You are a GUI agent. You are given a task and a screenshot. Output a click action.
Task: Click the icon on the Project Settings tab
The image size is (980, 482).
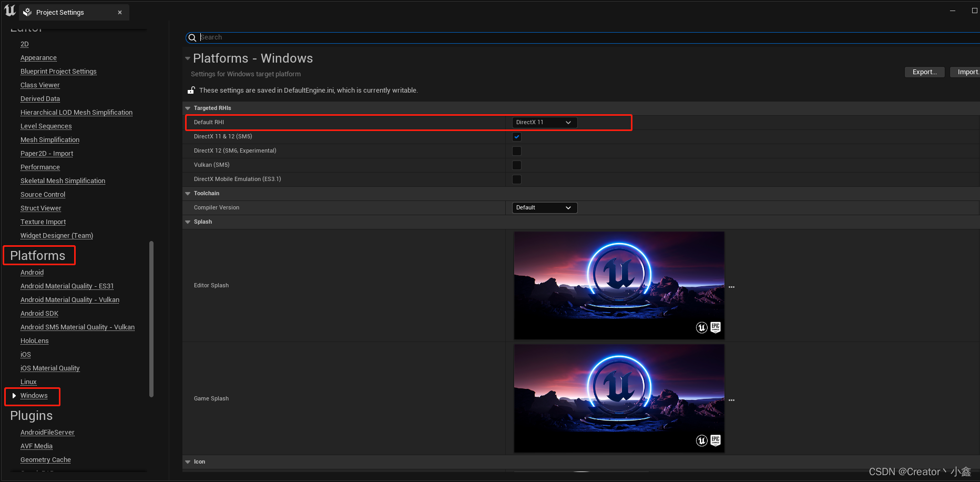click(x=27, y=12)
